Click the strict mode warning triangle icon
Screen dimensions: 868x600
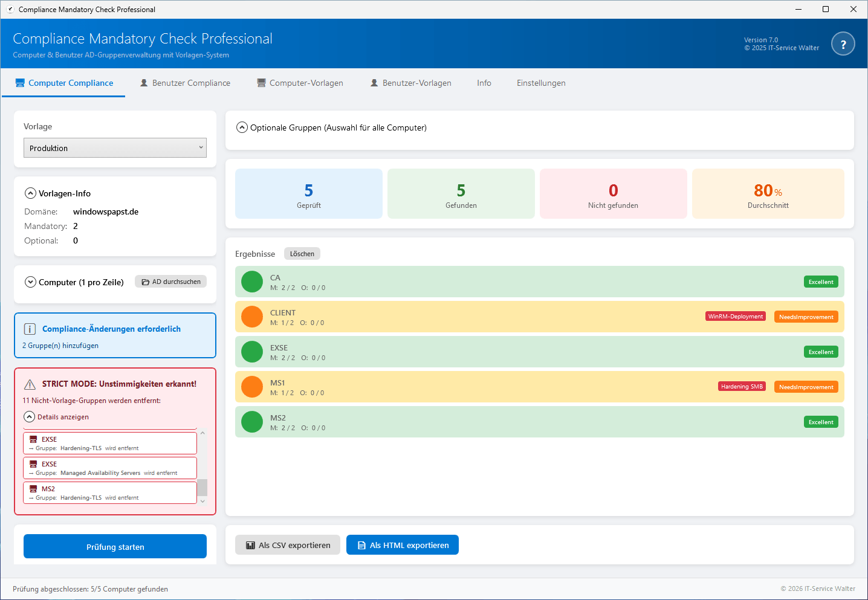30,384
